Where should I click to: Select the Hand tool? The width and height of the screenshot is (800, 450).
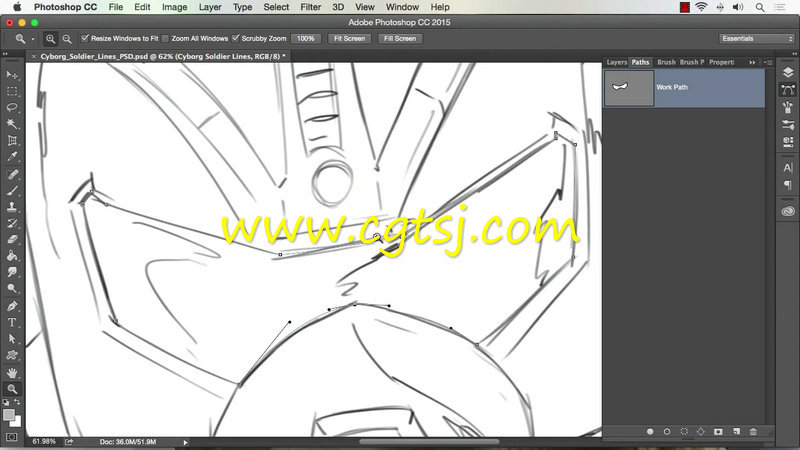click(12, 373)
